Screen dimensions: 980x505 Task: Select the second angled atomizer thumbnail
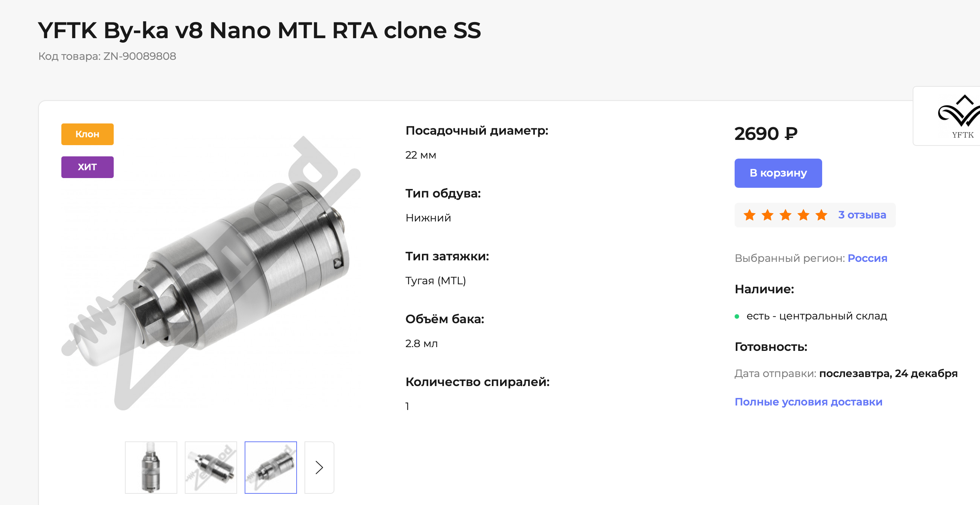211,467
